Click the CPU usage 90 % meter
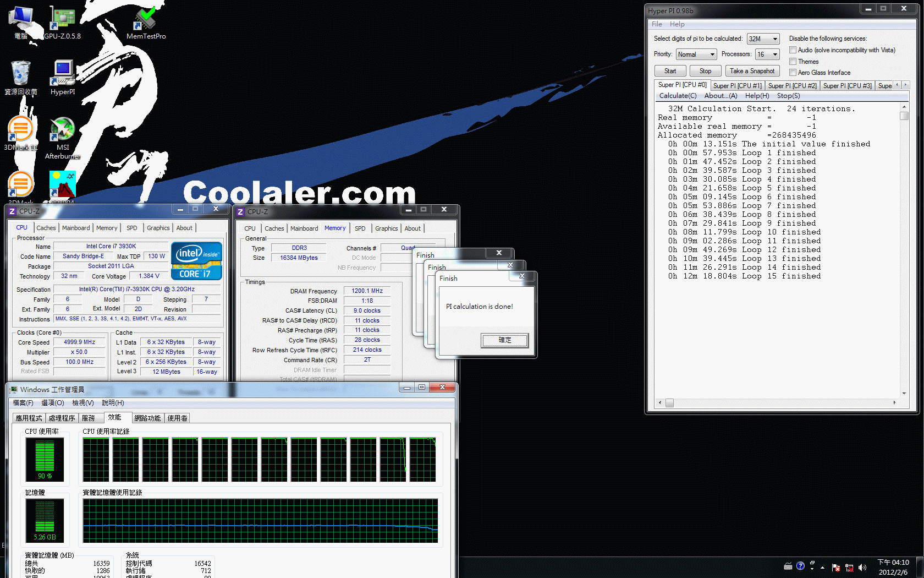This screenshot has width=924, height=578. pyautogui.click(x=45, y=460)
